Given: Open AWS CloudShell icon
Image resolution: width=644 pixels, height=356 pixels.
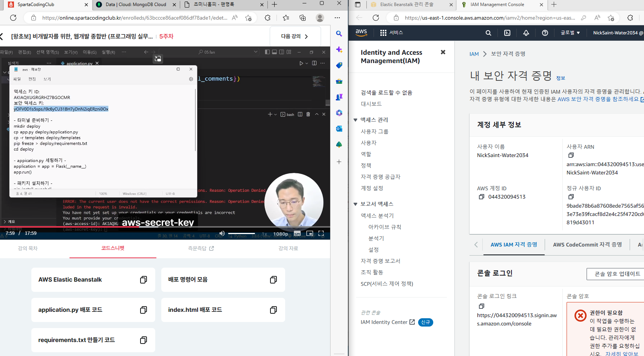Looking at the screenshot, I should (x=507, y=33).
